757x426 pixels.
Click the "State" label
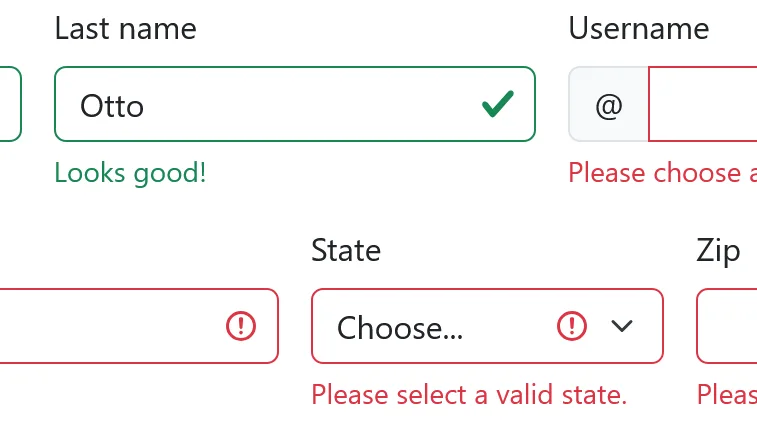(x=346, y=250)
